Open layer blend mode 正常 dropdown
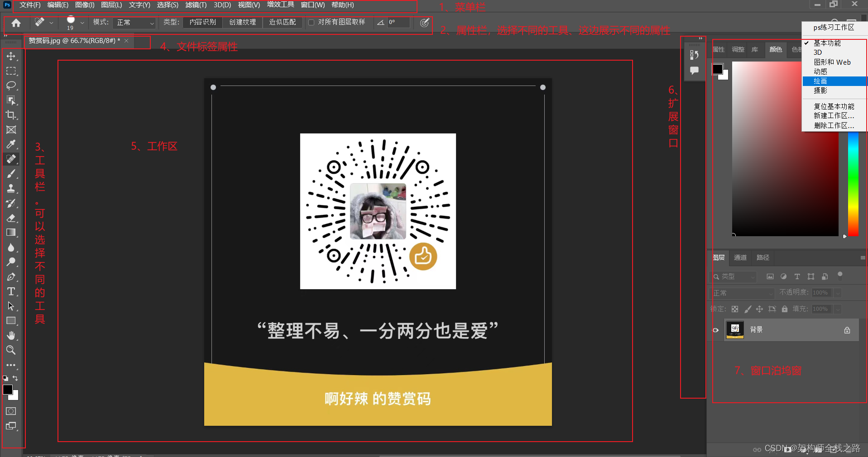The image size is (868, 457). (742, 293)
